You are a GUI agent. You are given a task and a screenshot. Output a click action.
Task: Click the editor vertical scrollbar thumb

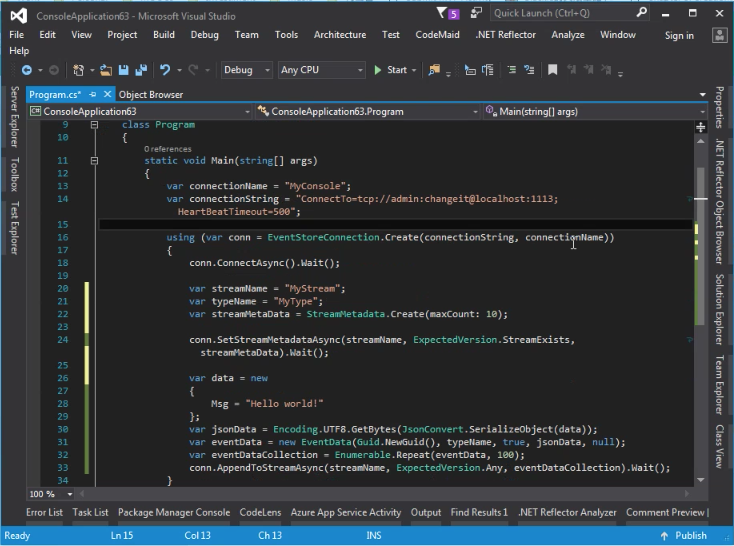coord(701,246)
